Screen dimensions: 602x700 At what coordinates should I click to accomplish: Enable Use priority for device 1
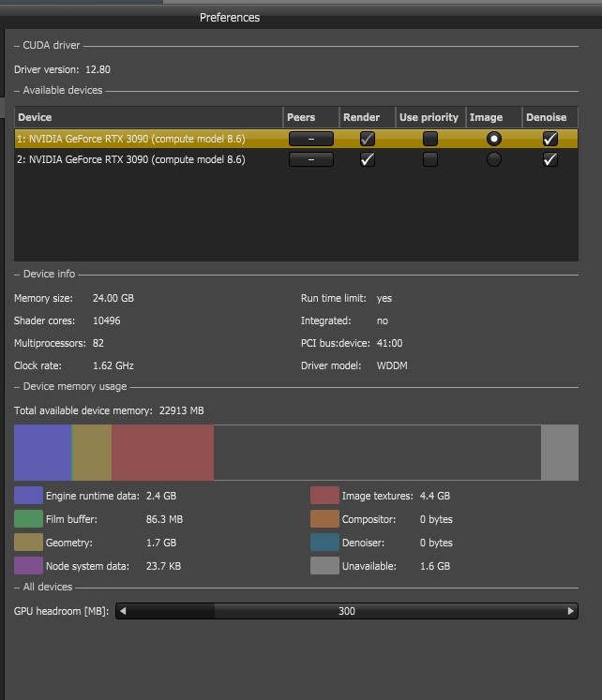pos(430,139)
